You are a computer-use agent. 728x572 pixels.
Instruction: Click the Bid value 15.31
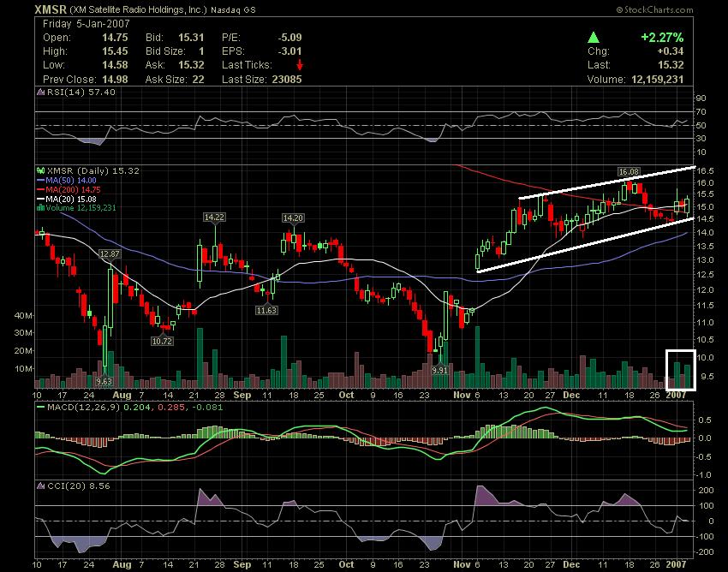tap(191, 38)
